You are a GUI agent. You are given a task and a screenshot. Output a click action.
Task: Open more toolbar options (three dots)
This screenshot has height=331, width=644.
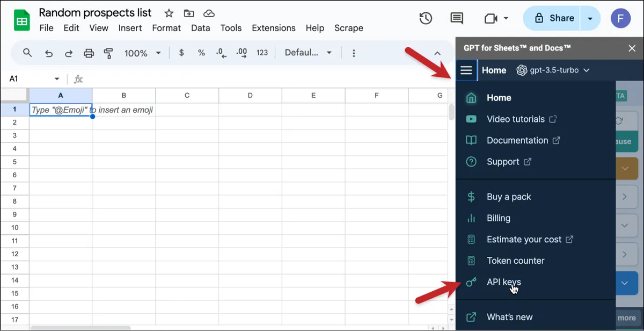354,53
